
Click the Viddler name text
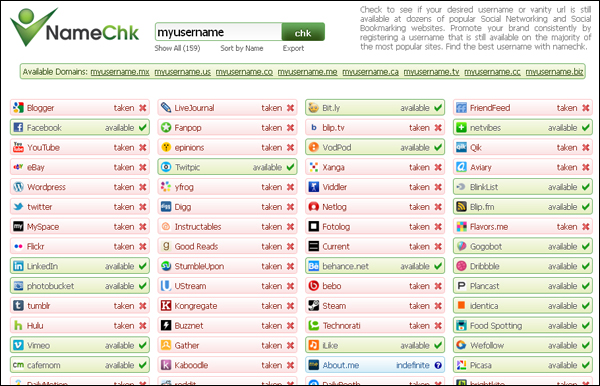click(334, 187)
